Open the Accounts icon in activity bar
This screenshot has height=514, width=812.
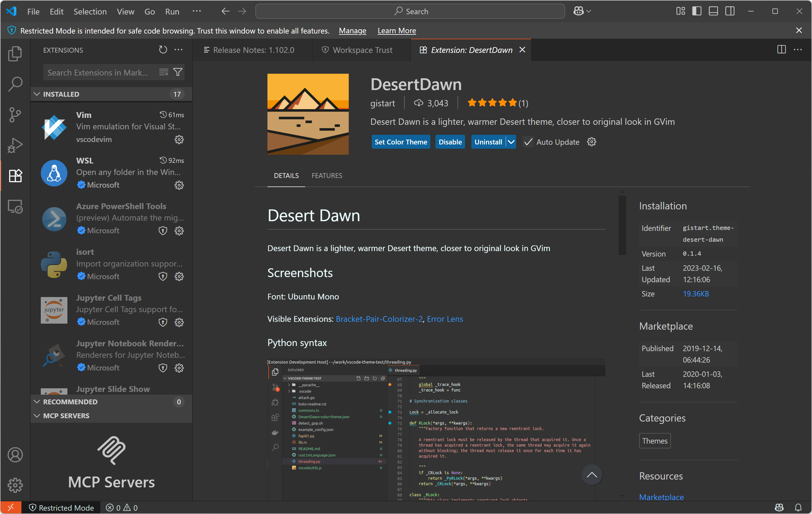[15, 455]
